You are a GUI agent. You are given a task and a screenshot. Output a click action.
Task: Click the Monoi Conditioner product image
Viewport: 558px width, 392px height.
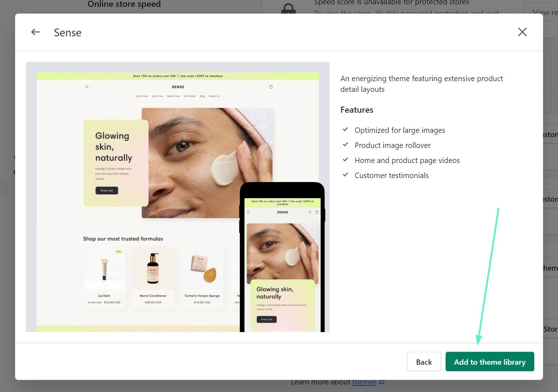pyautogui.click(x=153, y=269)
